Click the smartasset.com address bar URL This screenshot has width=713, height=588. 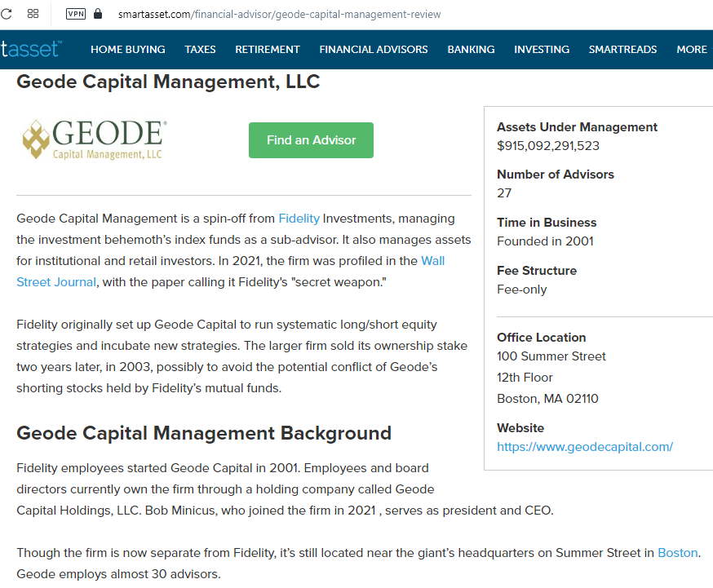click(x=279, y=15)
